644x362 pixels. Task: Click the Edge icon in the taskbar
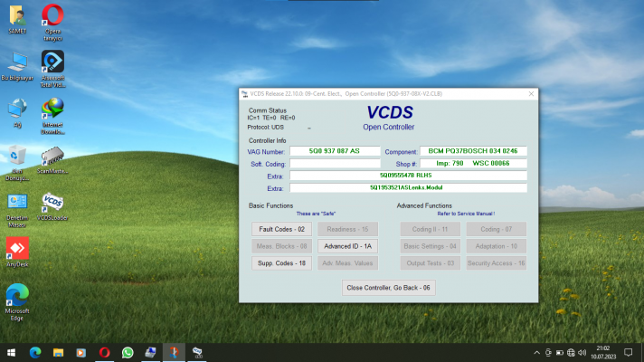[35, 353]
